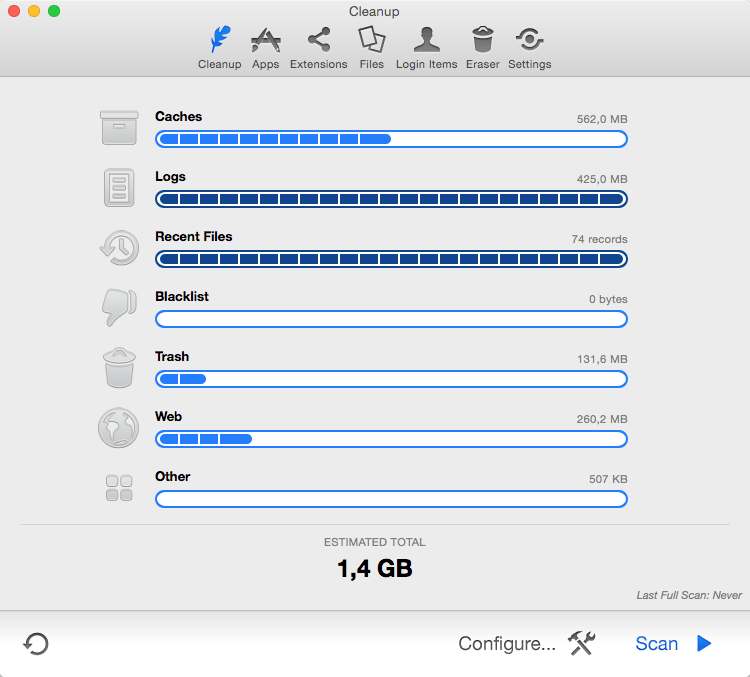The image size is (750, 677).
Task: Click the 0 bytes value
Action: (608, 300)
